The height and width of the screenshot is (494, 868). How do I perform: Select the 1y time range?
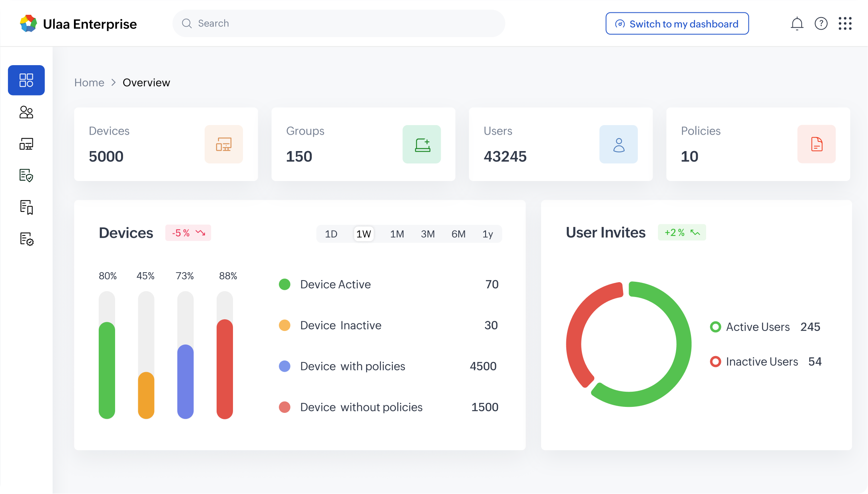pyautogui.click(x=488, y=234)
